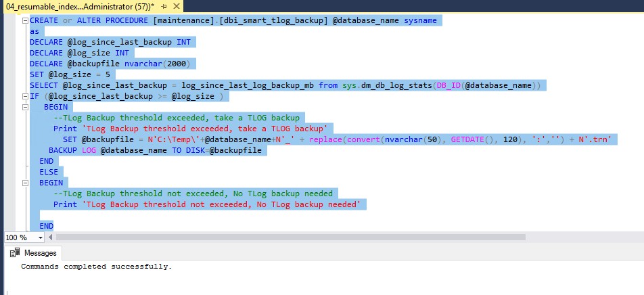The height and width of the screenshot is (295, 644).
Task: Click DECLARE @log_since_last_backup INT line
Action: pos(110,42)
